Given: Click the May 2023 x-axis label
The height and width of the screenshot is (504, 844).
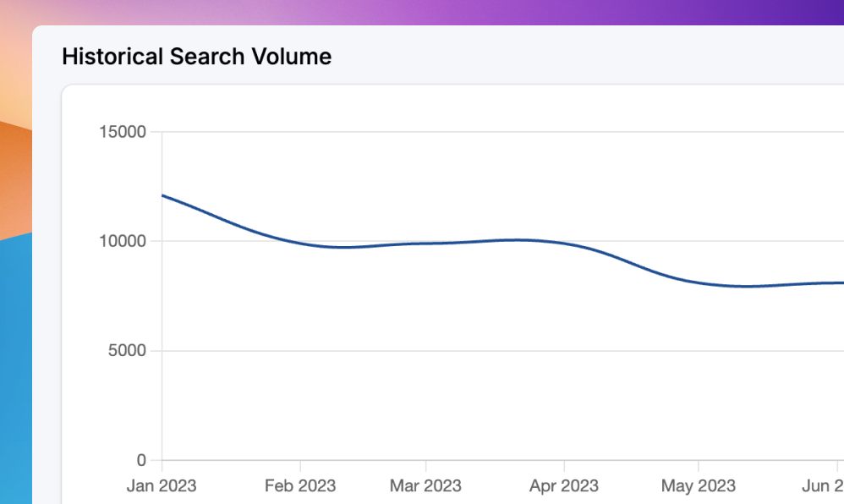Looking at the screenshot, I should [x=698, y=486].
